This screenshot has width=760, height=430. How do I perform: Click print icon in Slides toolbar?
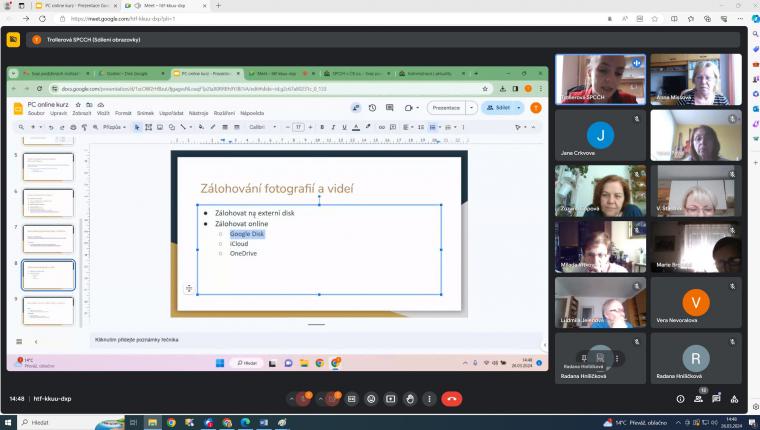(73, 127)
